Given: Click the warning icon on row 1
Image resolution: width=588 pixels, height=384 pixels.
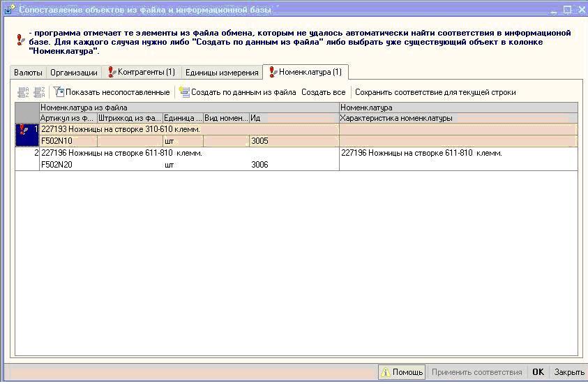Looking at the screenshot, I should (24, 130).
